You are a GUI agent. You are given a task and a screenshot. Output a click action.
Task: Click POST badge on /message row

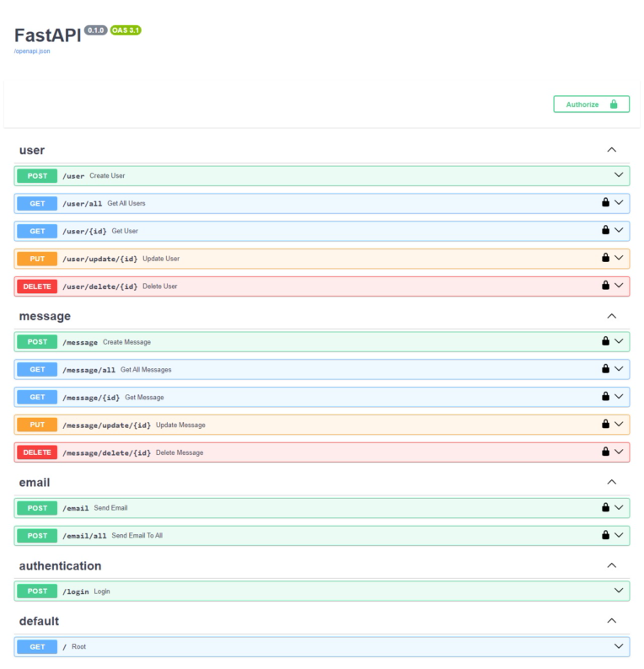(x=37, y=342)
